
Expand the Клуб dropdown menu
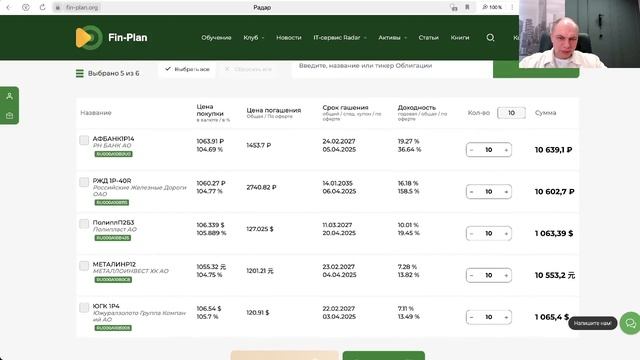[x=253, y=38]
